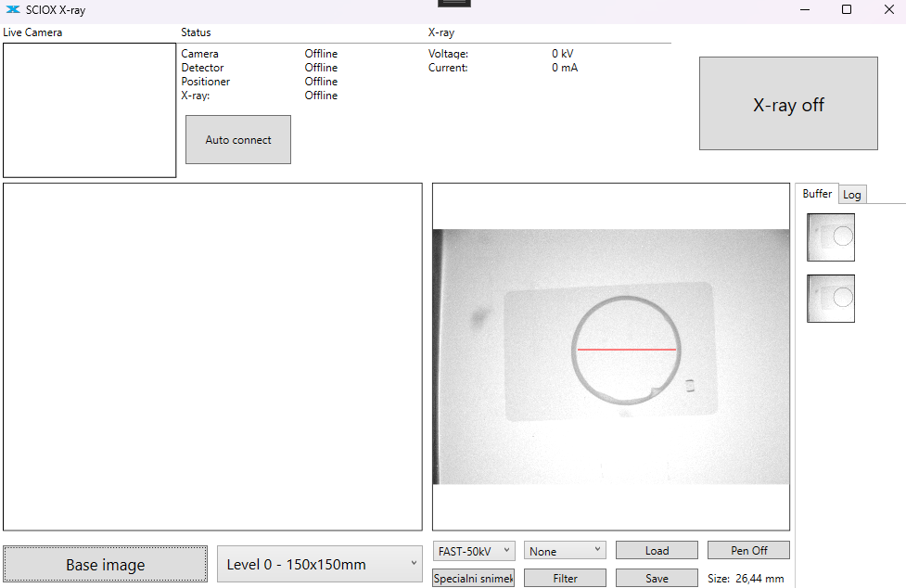Click the SCIOX X-ray app logo icon

click(x=13, y=9)
